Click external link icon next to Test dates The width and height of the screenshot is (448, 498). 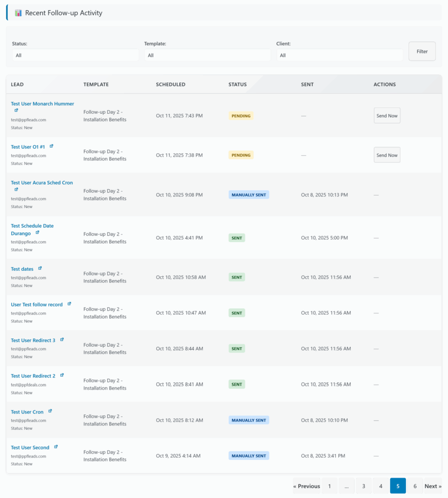click(x=40, y=268)
